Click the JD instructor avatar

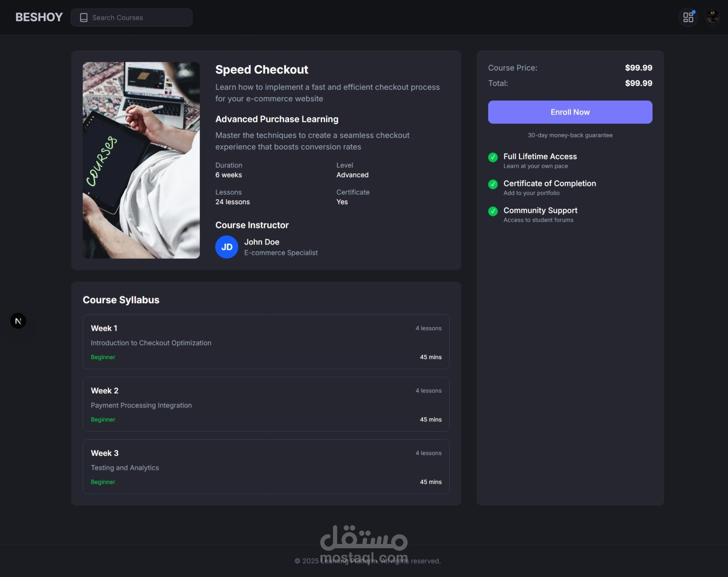226,247
